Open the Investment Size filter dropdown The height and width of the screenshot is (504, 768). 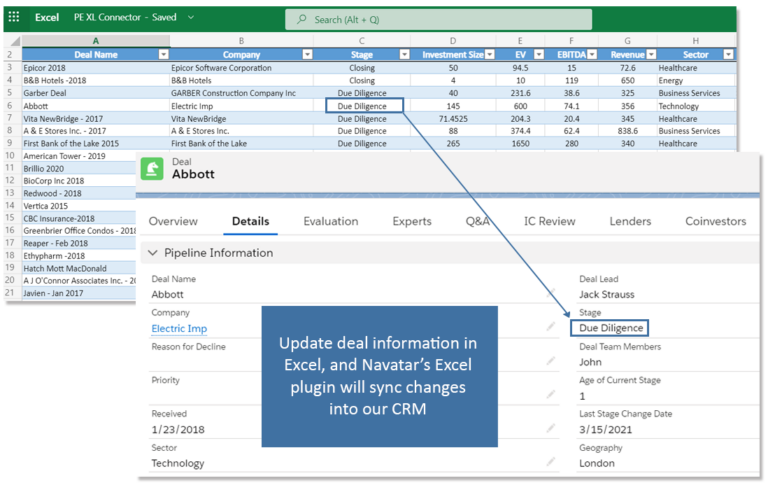490,54
